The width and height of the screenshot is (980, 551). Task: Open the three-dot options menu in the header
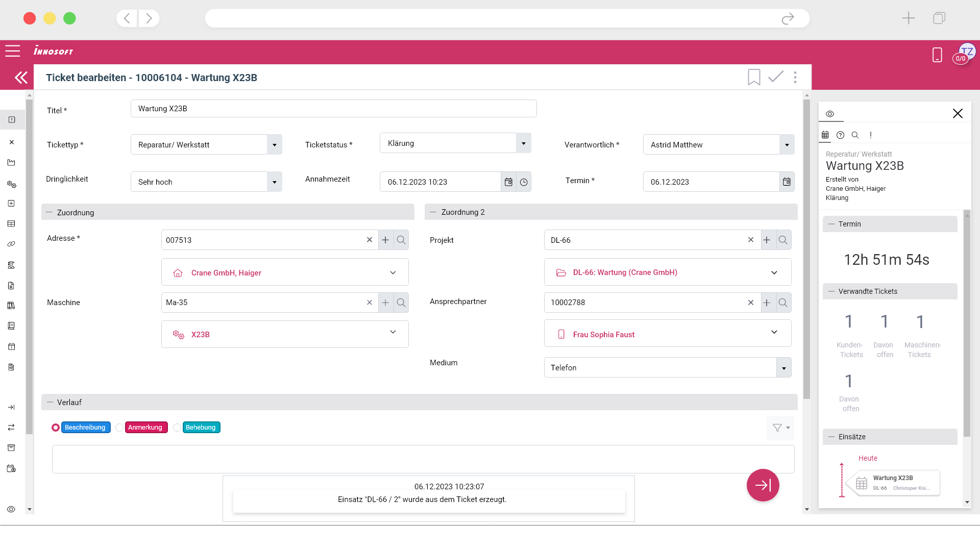click(795, 77)
